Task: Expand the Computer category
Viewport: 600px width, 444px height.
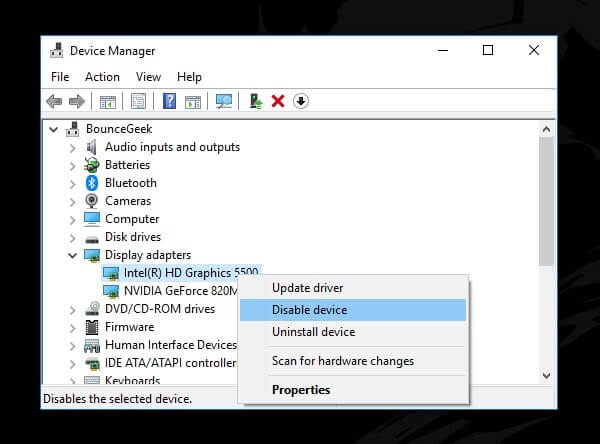Action: [73, 220]
